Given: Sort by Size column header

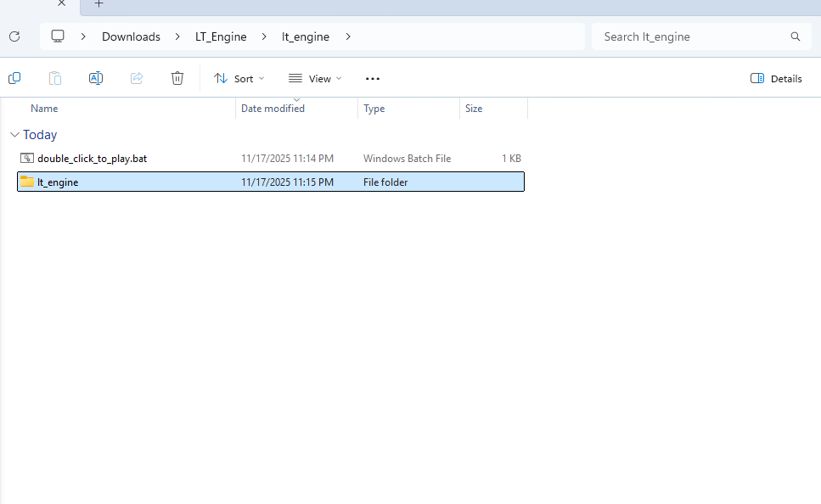Looking at the screenshot, I should coord(474,109).
